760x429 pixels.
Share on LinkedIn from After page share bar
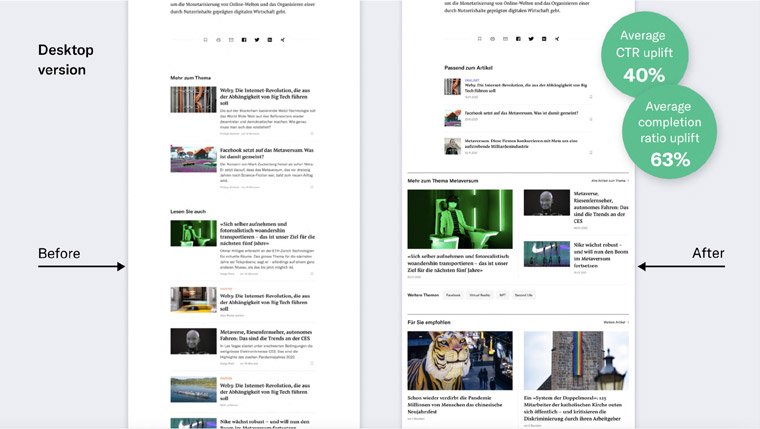pos(544,39)
